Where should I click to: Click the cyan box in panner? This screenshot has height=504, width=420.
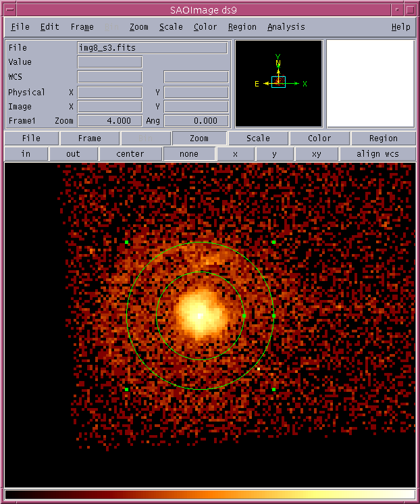click(278, 82)
